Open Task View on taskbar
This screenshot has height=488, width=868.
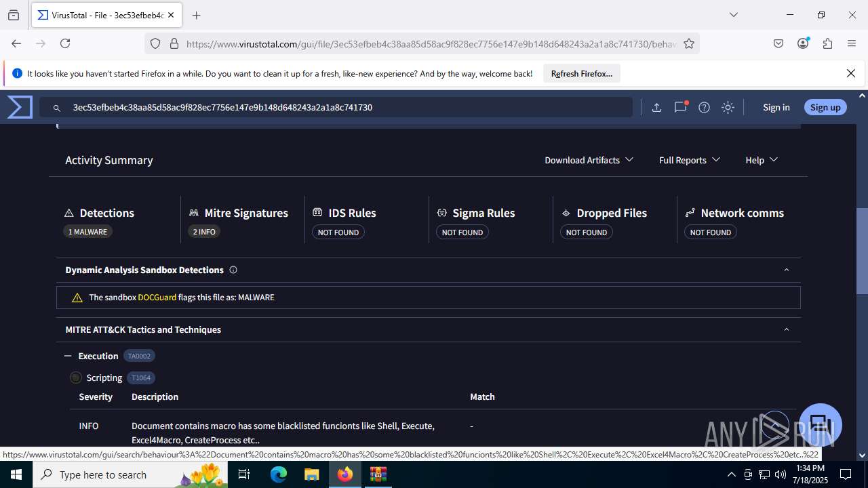tap(245, 474)
